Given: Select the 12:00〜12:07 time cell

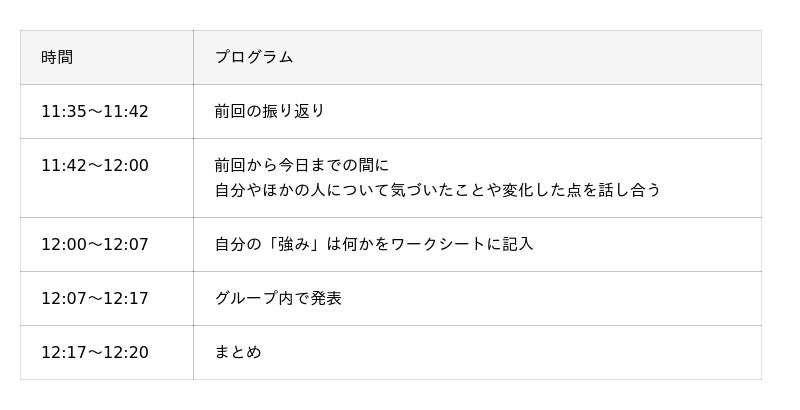Looking at the screenshot, I should tap(95, 244).
